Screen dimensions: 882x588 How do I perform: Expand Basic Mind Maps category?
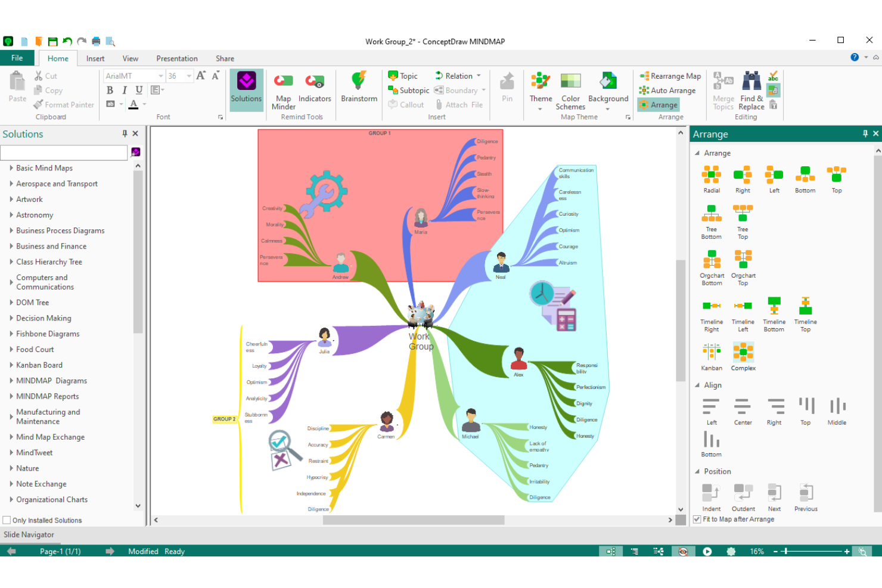11,168
